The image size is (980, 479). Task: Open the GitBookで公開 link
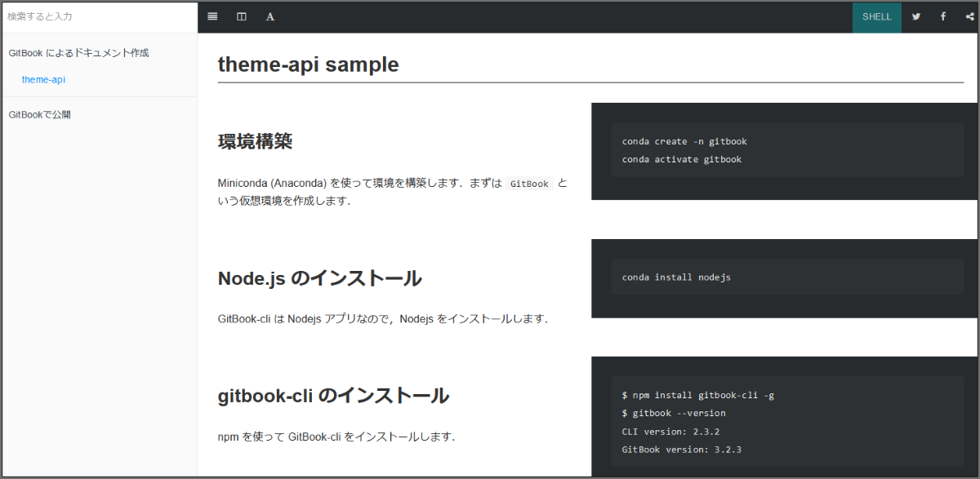[39, 115]
